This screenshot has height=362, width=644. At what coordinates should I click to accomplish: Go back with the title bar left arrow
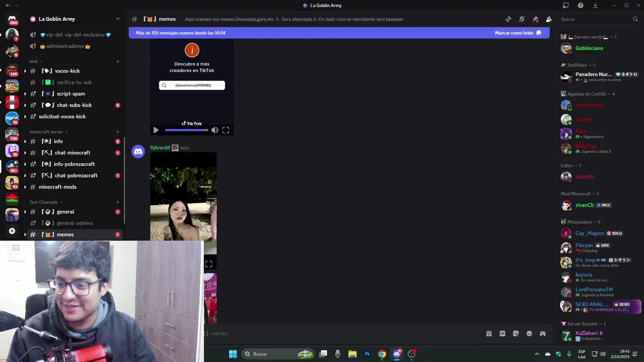pyautogui.click(x=8, y=6)
